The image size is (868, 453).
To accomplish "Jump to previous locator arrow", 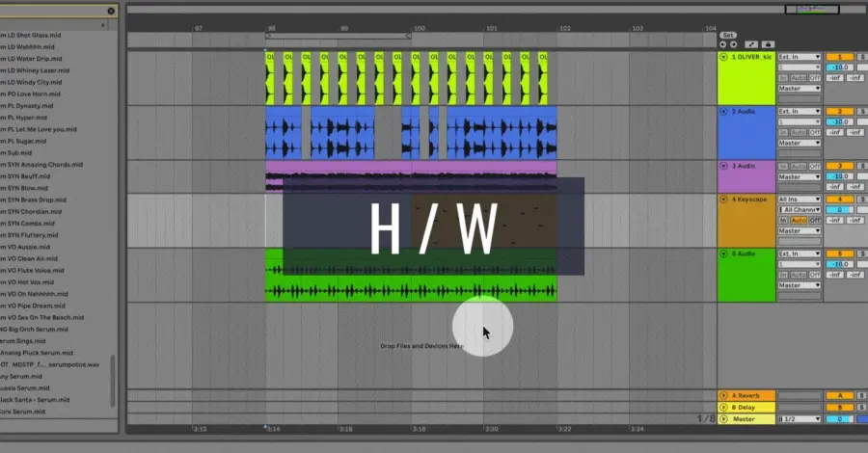I will pyautogui.click(x=723, y=44).
